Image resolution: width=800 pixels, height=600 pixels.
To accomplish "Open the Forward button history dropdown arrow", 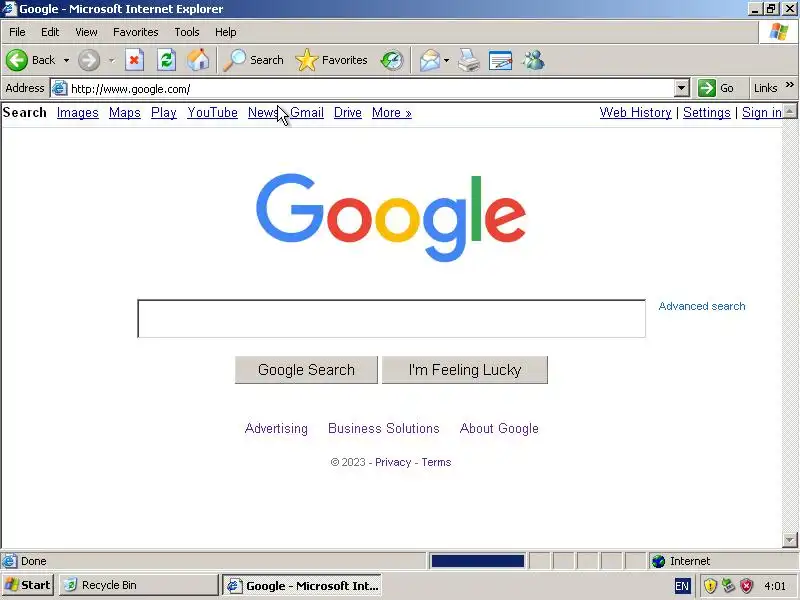I will point(111,60).
